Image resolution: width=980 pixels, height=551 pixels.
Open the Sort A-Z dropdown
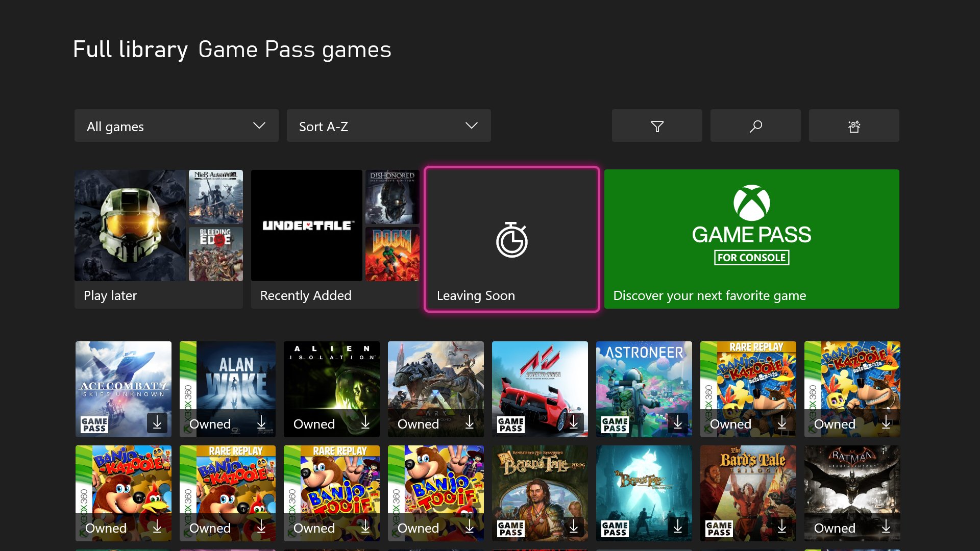[389, 126]
